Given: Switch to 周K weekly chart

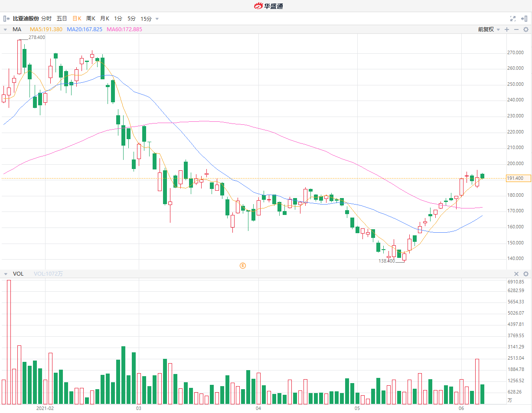Looking at the screenshot, I should [91, 19].
